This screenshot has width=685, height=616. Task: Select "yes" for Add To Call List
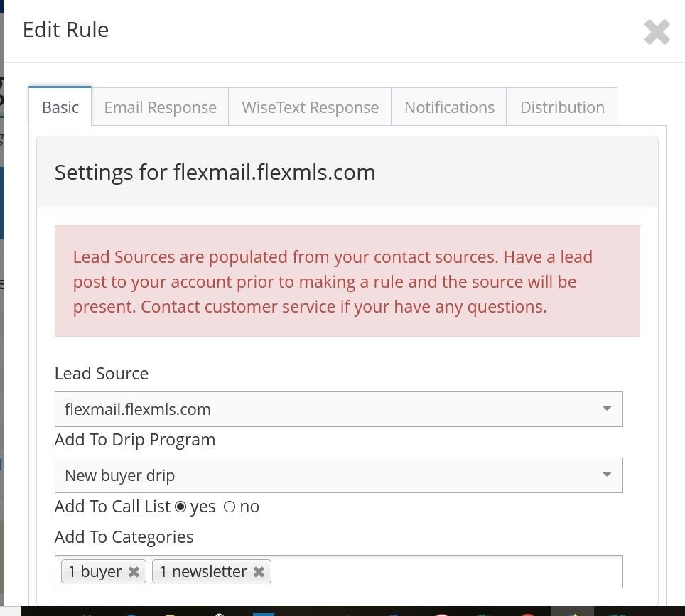[181, 507]
